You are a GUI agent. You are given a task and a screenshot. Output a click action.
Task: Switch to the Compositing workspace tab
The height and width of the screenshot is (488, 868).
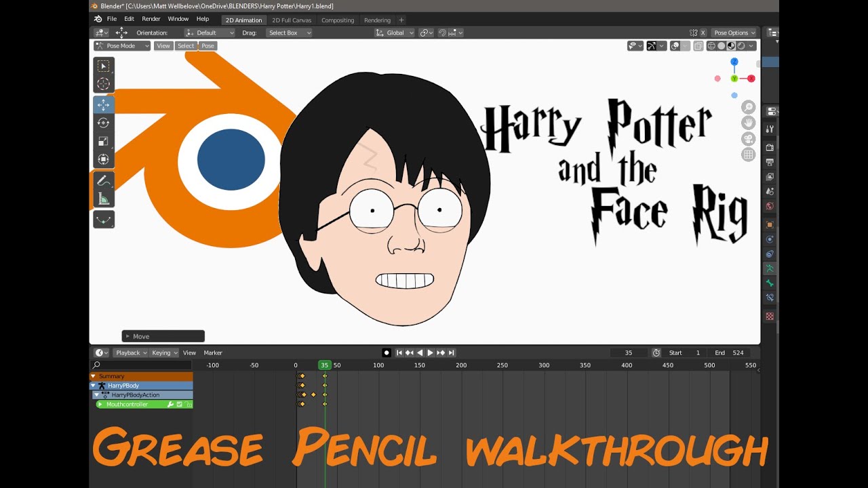pyautogui.click(x=338, y=20)
